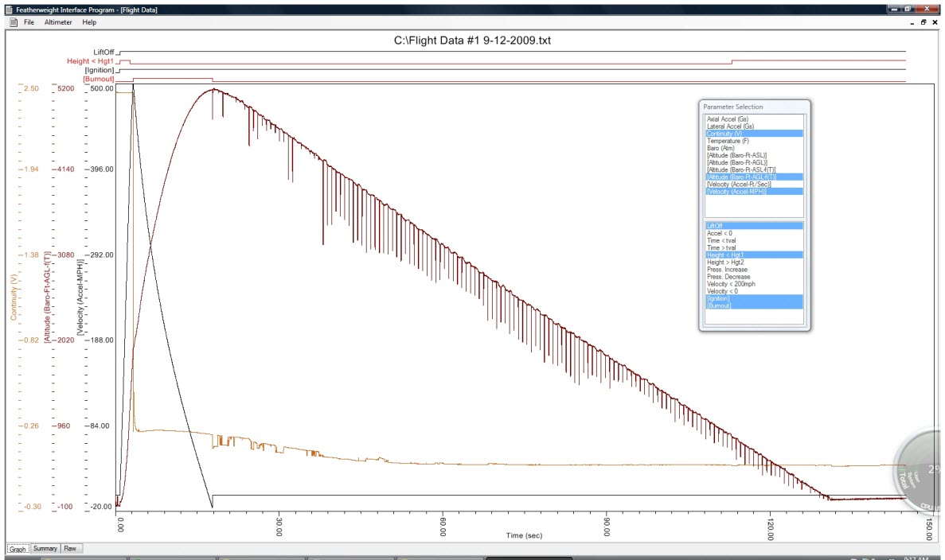Switch to the Raw tab
This screenshot has height=560, width=945.
click(70, 549)
